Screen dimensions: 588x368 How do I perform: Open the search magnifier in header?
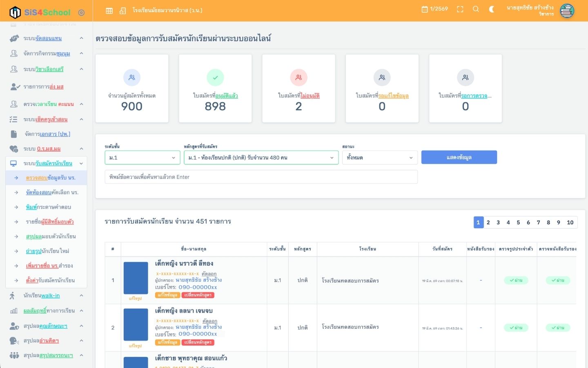(x=476, y=9)
